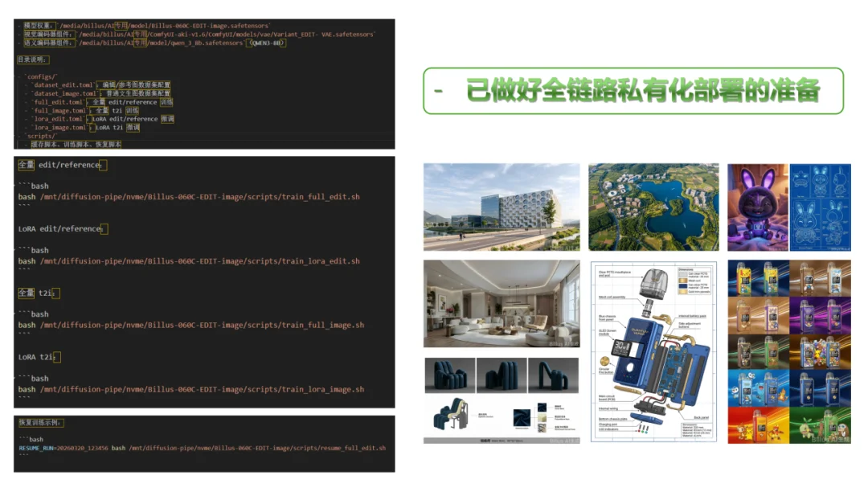Select the purple glowing rabbit character image
Viewport: 868px width, 488px height.
(x=757, y=207)
